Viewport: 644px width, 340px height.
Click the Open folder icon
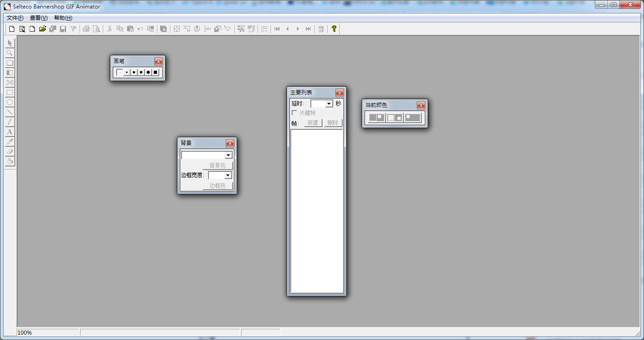(x=42, y=29)
